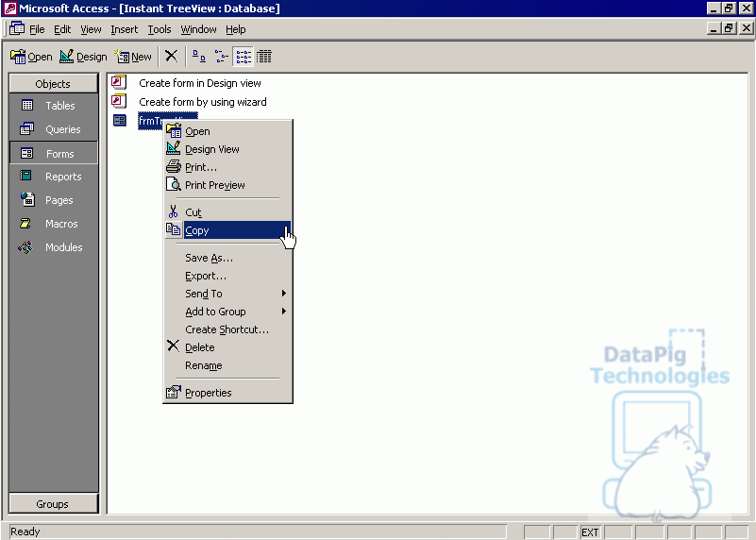Choose Export... in context menu

coord(228,276)
